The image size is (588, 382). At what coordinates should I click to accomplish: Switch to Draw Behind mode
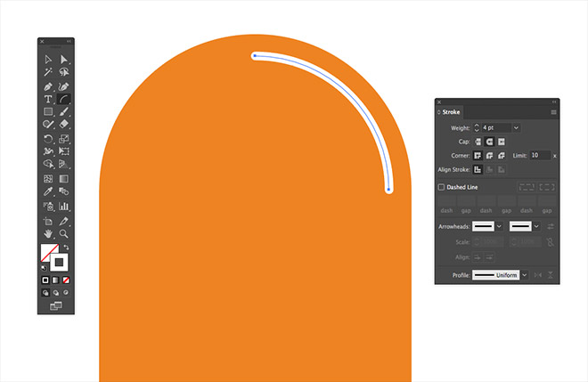tap(56, 292)
